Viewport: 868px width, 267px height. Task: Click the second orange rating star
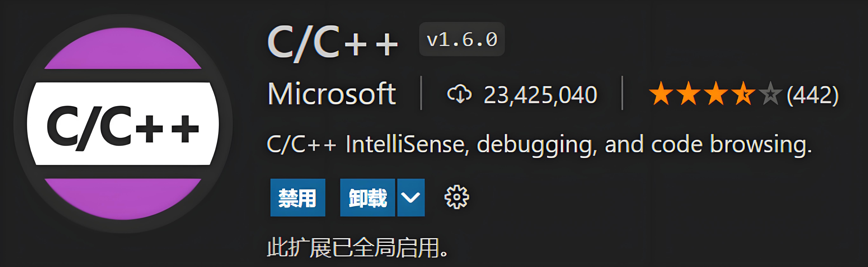click(x=688, y=94)
